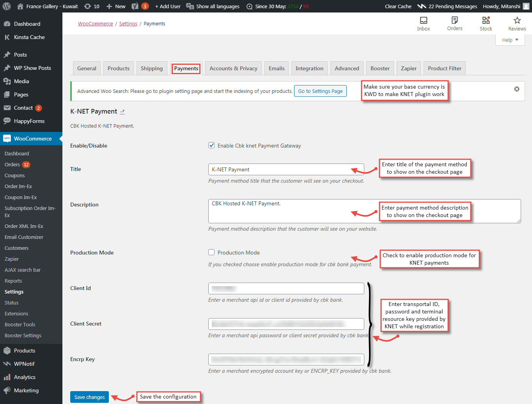Toggle Enable Cbk knet Payment Gateway checkbox
Screen dimensions: 532x404
coord(211,145)
